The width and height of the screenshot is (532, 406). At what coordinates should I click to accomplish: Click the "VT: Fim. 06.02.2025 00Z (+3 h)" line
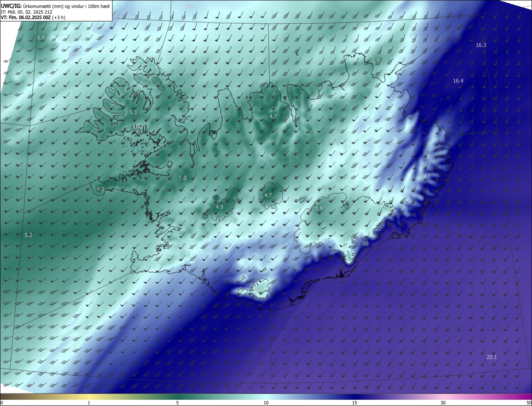[33, 17]
